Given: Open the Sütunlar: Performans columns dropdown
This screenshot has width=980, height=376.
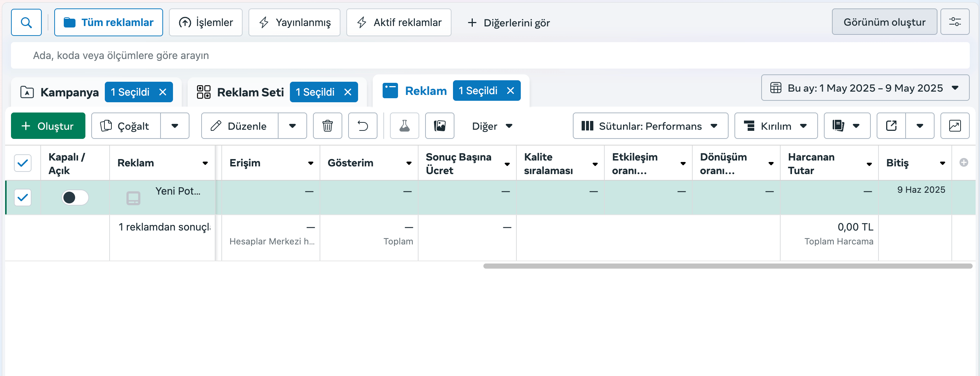Looking at the screenshot, I should [x=651, y=126].
